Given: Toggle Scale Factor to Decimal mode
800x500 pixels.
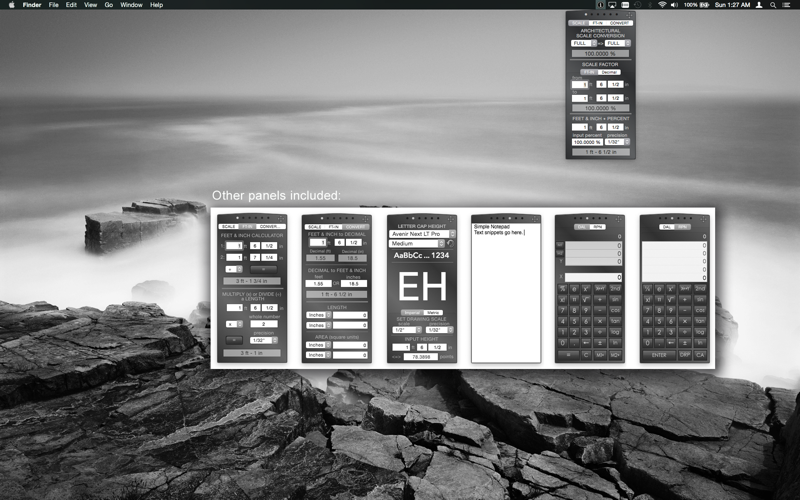Looking at the screenshot, I should tap(610, 72).
